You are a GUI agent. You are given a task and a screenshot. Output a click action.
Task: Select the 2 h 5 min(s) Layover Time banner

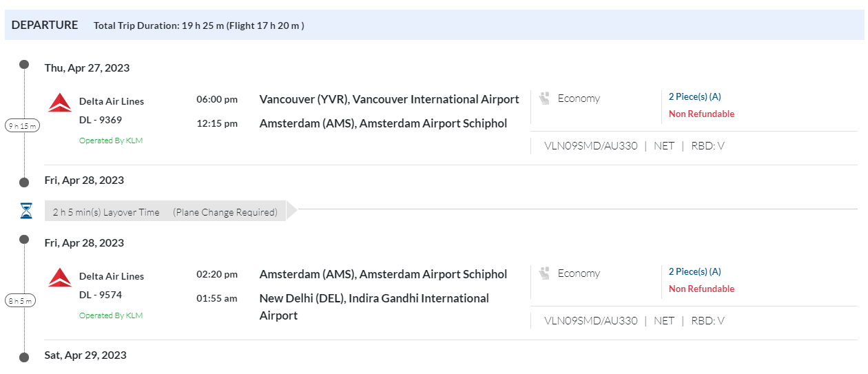click(x=165, y=212)
